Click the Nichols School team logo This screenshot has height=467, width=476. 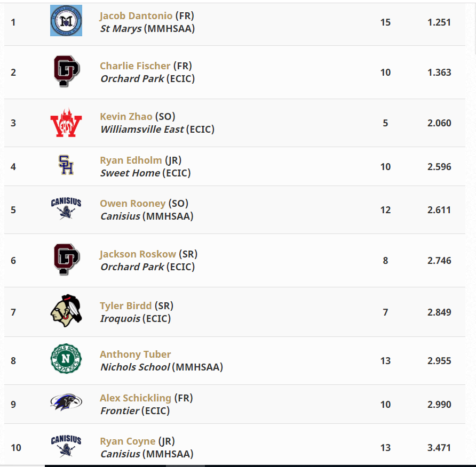pos(66,360)
